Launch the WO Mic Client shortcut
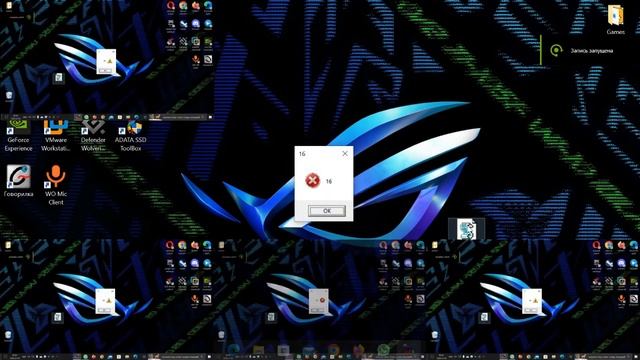 pos(56,185)
